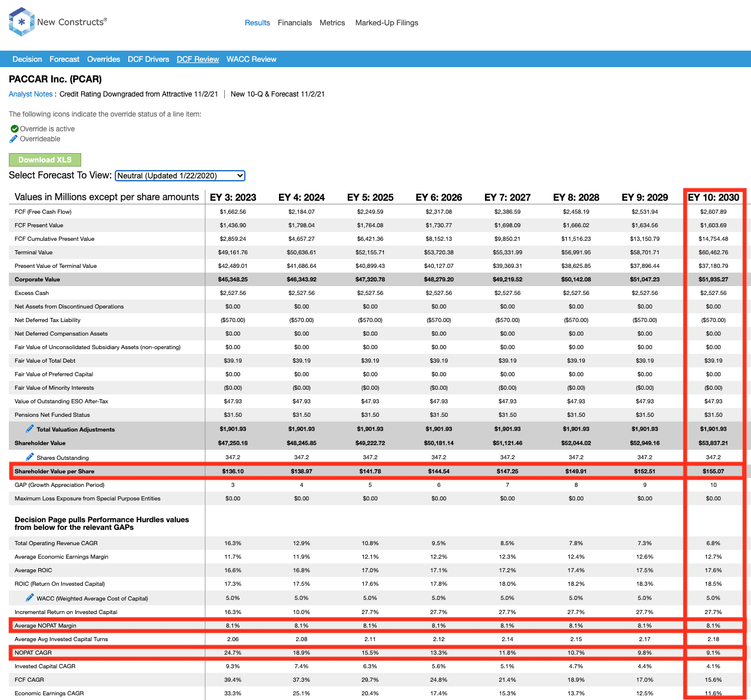
Task: Click the 'EY 8: 2028' column header
Action: [576, 197]
